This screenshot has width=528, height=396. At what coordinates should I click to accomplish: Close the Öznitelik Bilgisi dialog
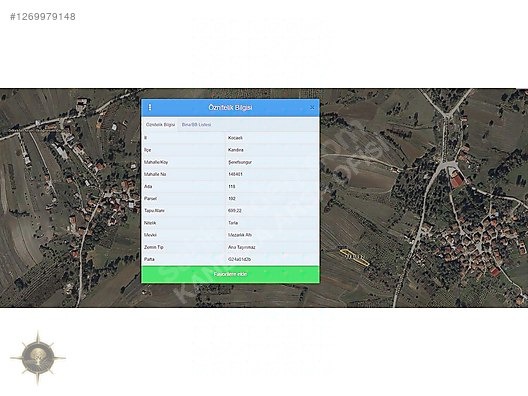[x=312, y=107]
